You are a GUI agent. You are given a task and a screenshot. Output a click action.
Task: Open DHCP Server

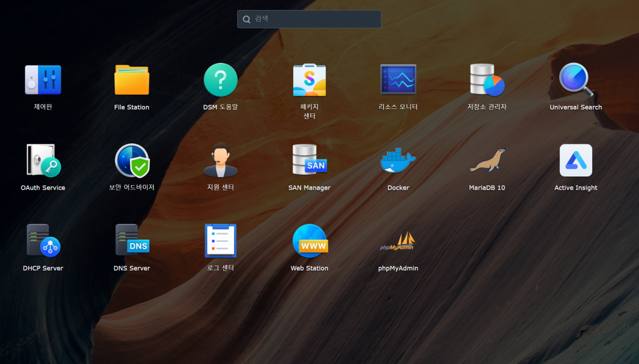[42, 241]
